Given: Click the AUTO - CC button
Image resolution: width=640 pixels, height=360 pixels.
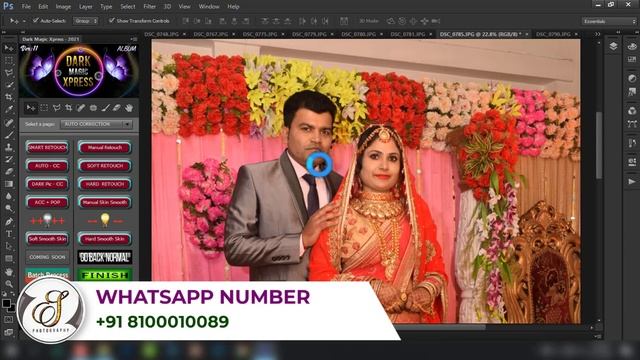Looking at the screenshot, I should pos(47,166).
